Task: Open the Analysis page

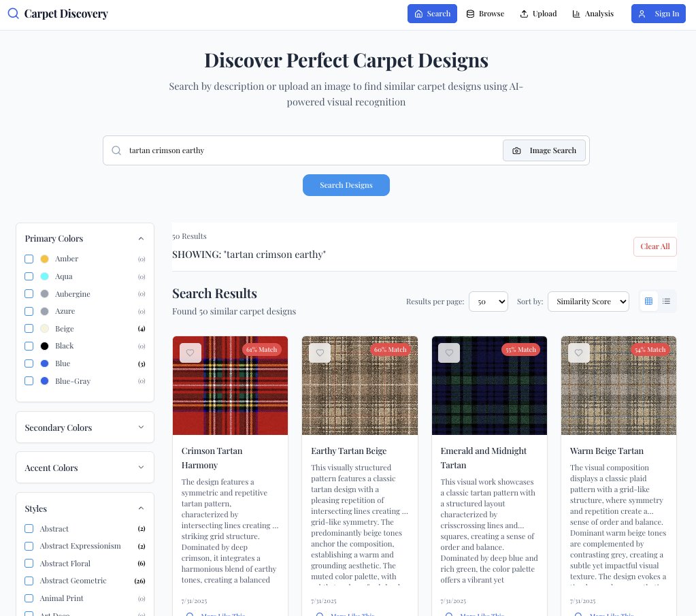Action: click(593, 14)
